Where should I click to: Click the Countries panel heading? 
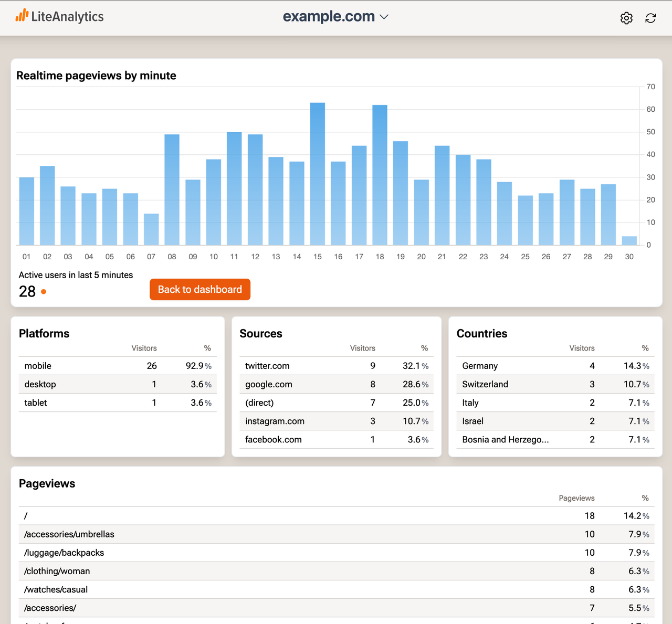tap(481, 333)
